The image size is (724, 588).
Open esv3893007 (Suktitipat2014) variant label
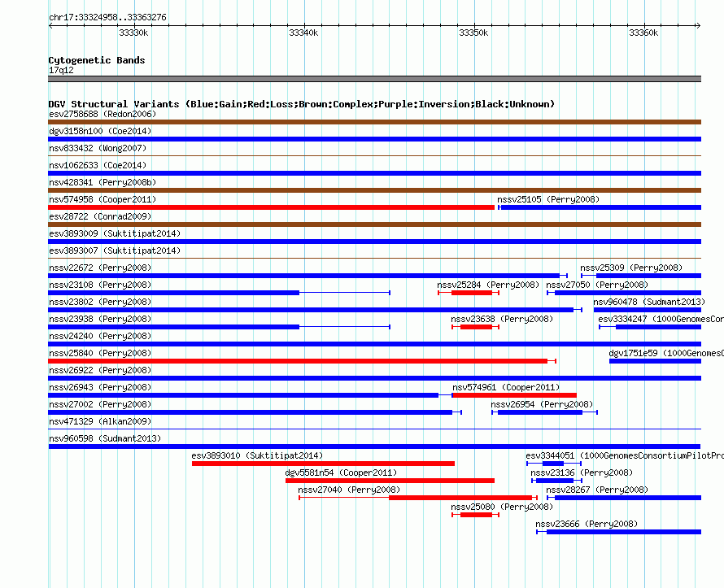click(x=115, y=250)
